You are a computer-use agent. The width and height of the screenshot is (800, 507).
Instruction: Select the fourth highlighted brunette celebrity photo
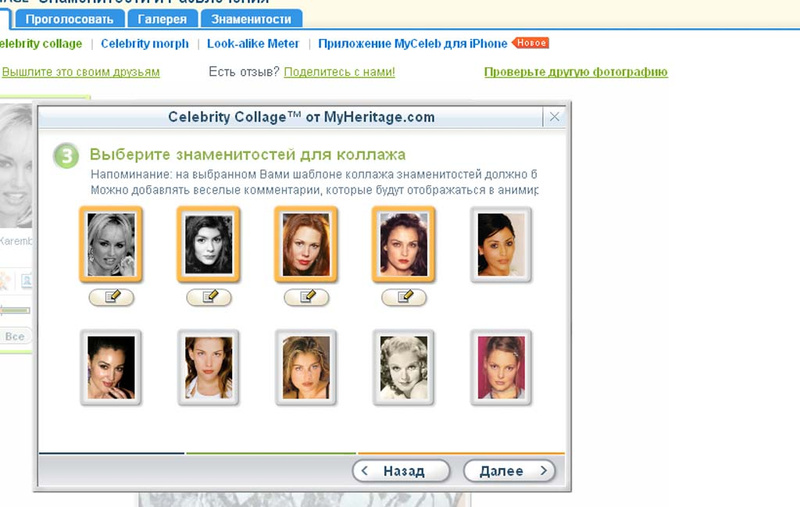tap(403, 244)
